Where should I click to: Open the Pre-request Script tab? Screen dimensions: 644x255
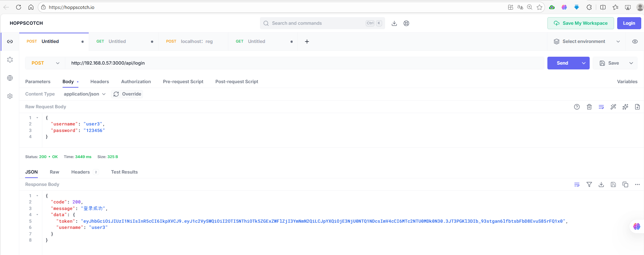click(183, 82)
